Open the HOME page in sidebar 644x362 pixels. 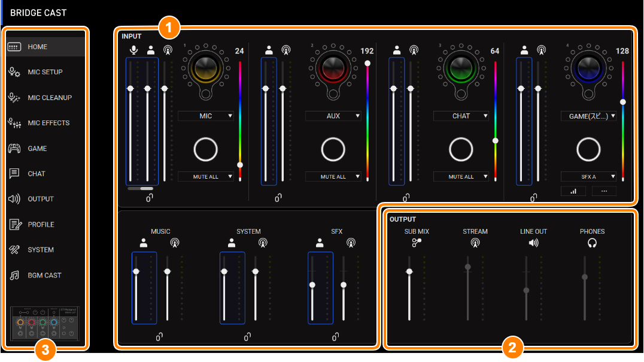pyautogui.click(x=45, y=47)
